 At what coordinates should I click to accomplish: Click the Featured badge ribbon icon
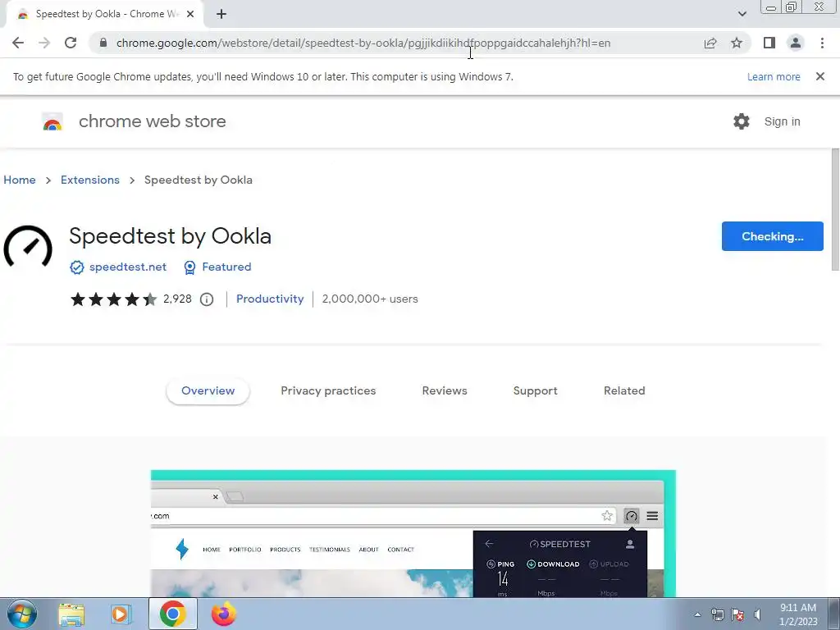189,267
